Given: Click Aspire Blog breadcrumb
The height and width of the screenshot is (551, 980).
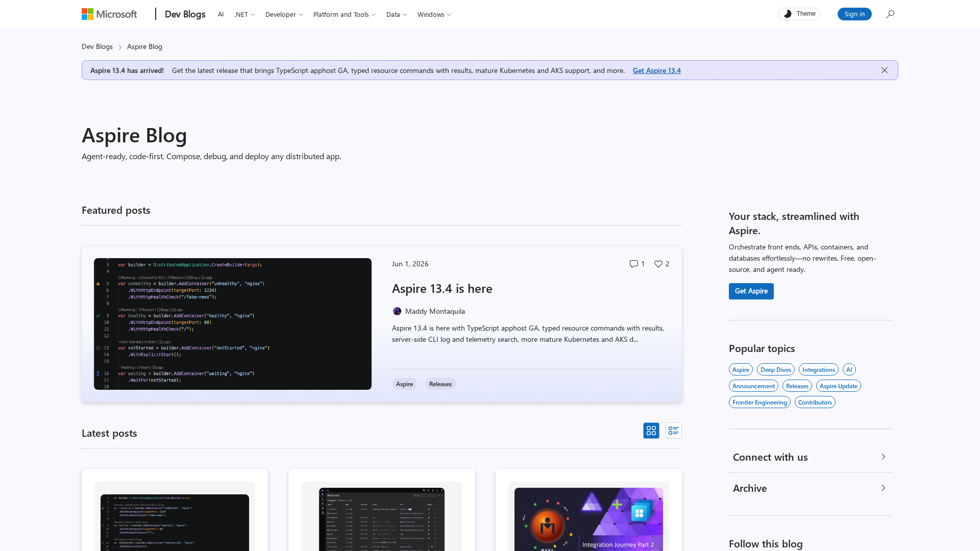Looking at the screenshot, I should coord(144,46).
